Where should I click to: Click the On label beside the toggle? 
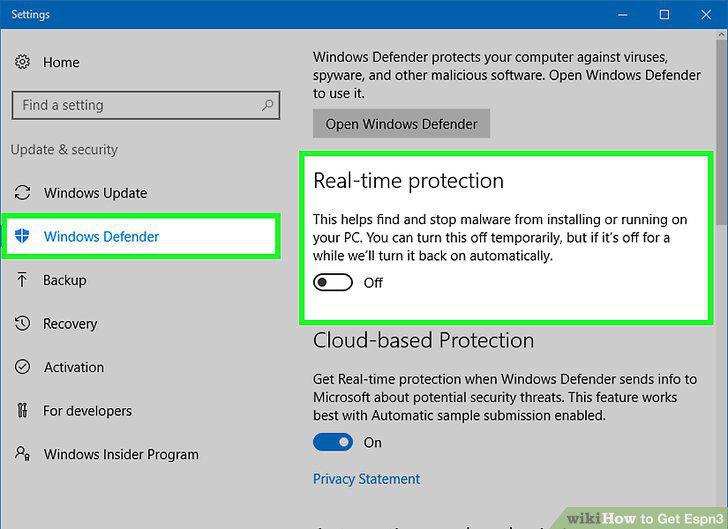(x=372, y=443)
